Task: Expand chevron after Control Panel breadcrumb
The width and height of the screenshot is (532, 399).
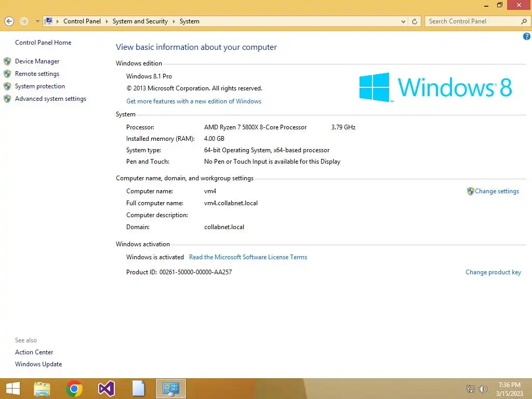Action: [x=107, y=21]
